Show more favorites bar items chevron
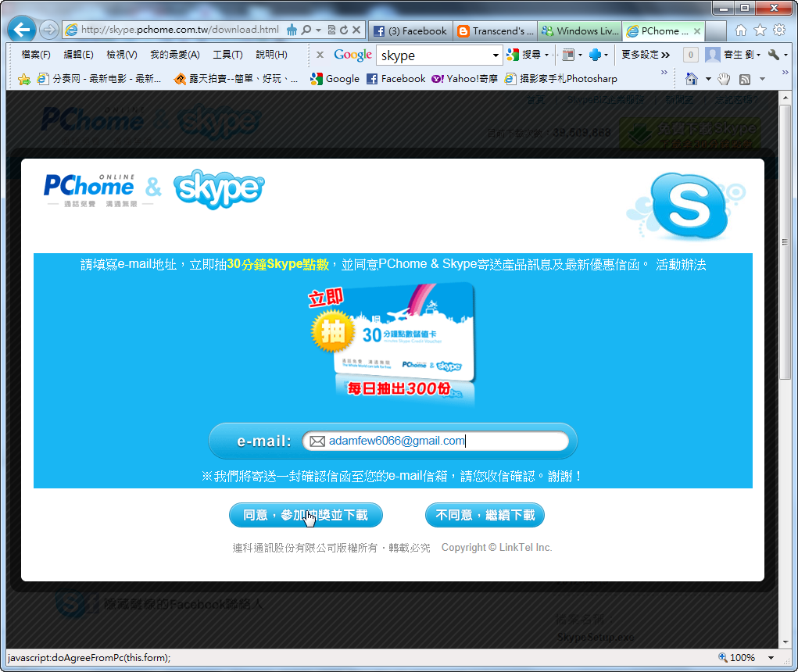Screen dimensions: 798x672 point(664,72)
